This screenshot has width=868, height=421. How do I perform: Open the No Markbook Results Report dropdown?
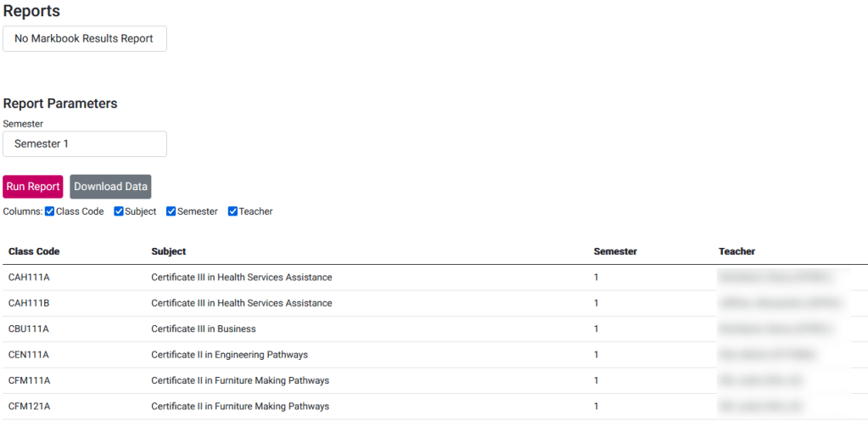(x=85, y=39)
